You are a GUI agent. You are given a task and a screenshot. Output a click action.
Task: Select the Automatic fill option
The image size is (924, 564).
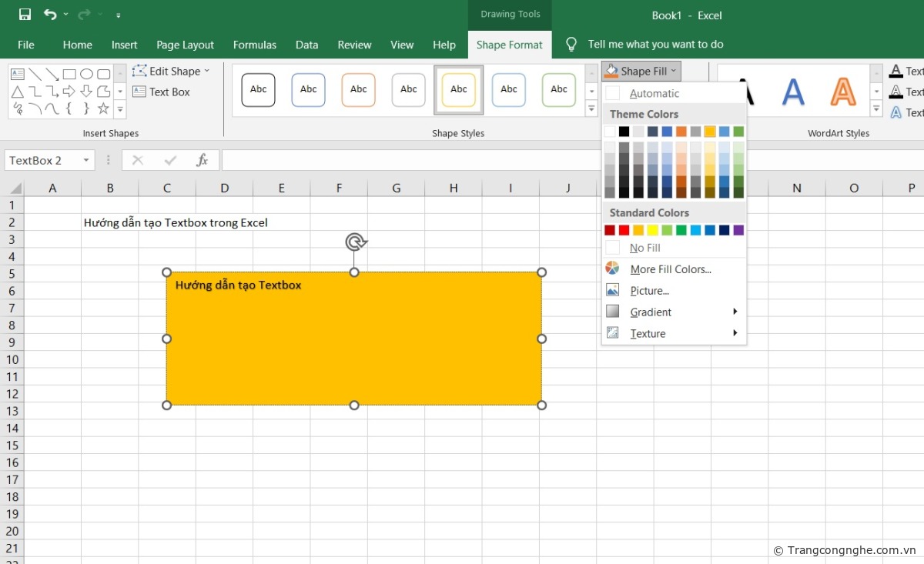click(x=654, y=93)
